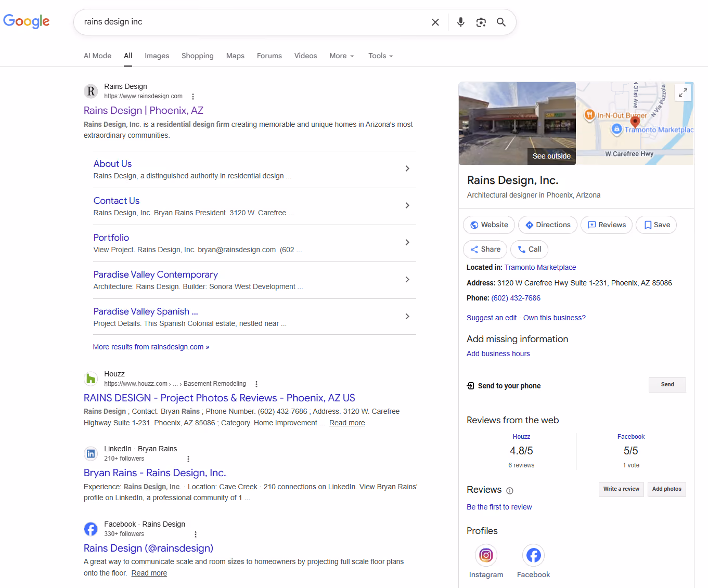Switch to Forums tab
Viewport: 708px width, 588px height.
click(x=269, y=56)
